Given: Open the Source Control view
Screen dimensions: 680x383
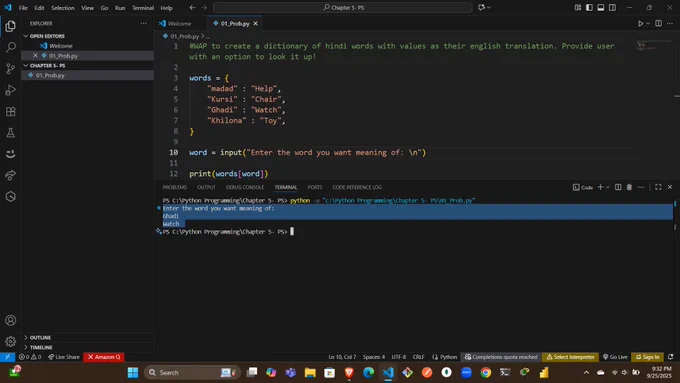Looking at the screenshot, I should pyautogui.click(x=10, y=69).
